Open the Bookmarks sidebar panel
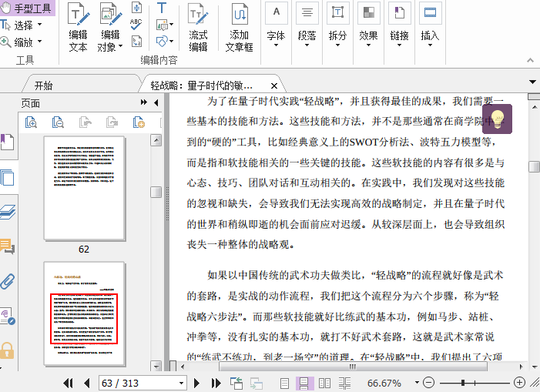Screen dimensions: 540x392 pos(8,142)
